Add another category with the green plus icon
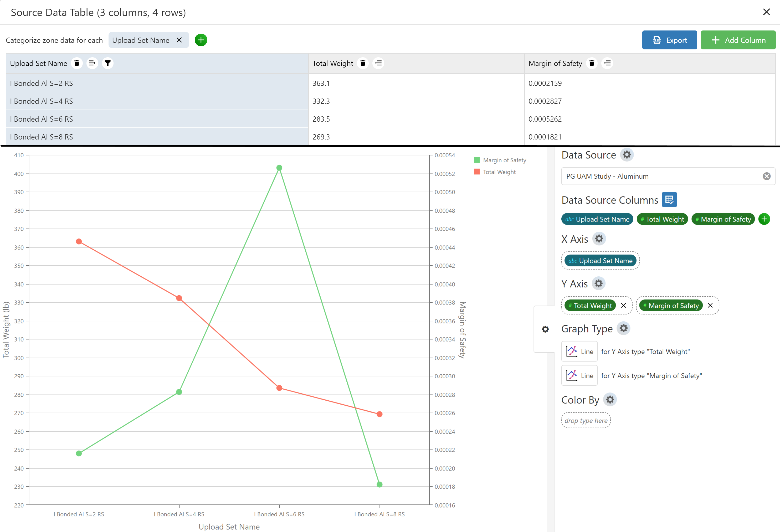The height and width of the screenshot is (532, 780). click(201, 40)
